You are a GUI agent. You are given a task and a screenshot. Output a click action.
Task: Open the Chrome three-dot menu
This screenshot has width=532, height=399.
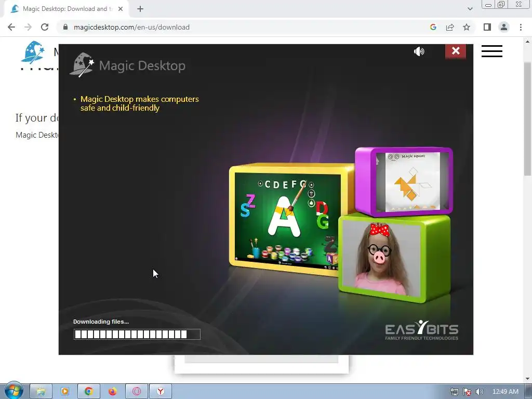click(x=521, y=27)
